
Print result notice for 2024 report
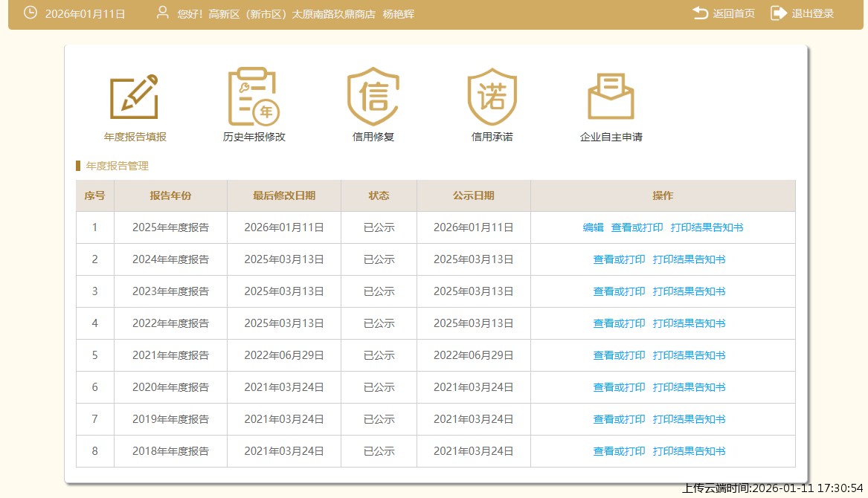coord(689,259)
